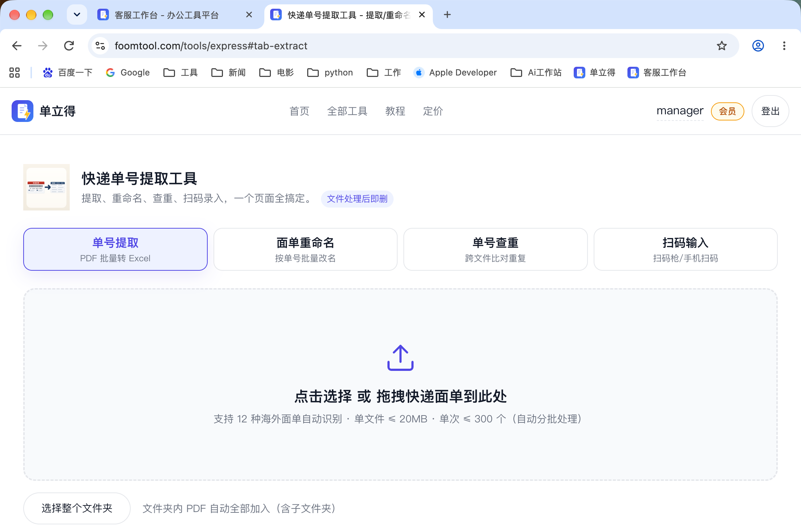Close the 快递单号提取工具 browser tab
The width and height of the screenshot is (801, 532).
[x=422, y=15]
